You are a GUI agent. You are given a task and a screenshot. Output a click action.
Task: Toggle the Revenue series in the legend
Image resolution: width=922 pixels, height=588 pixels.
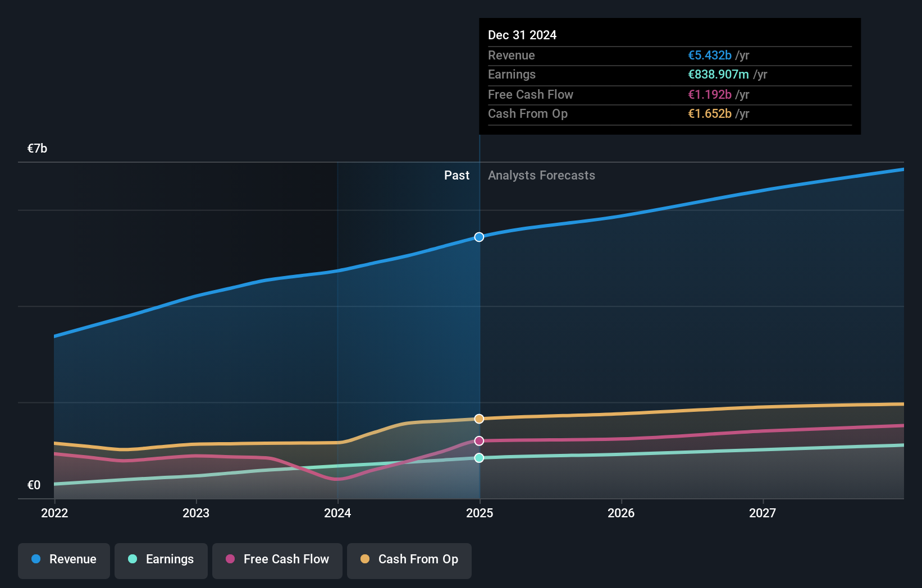click(63, 560)
